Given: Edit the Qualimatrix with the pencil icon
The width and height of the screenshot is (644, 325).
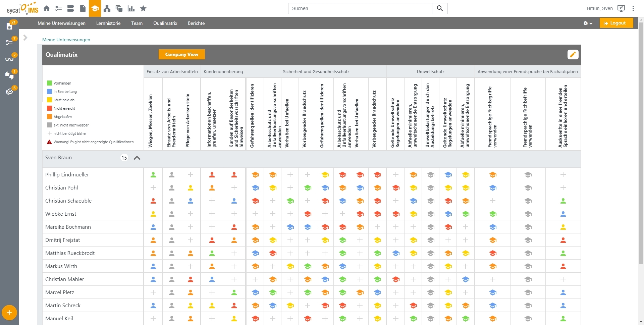Looking at the screenshot, I should pos(573,54).
